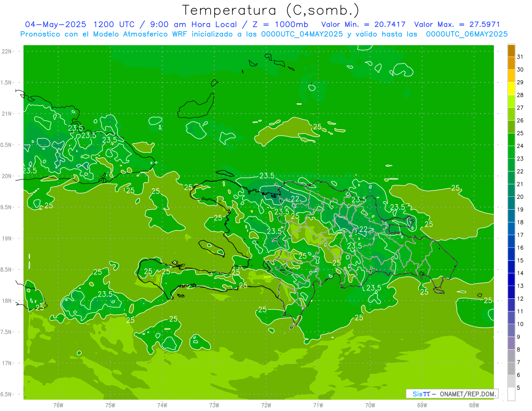The image size is (532, 411).
Task: Click the '6.5N' axis label
Action: click(7, 394)
